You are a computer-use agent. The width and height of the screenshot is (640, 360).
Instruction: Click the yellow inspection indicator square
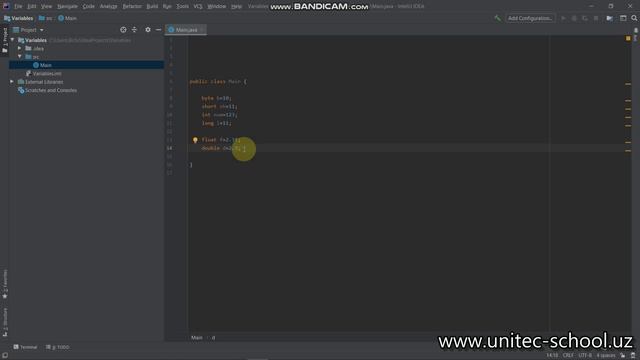point(628,38)
